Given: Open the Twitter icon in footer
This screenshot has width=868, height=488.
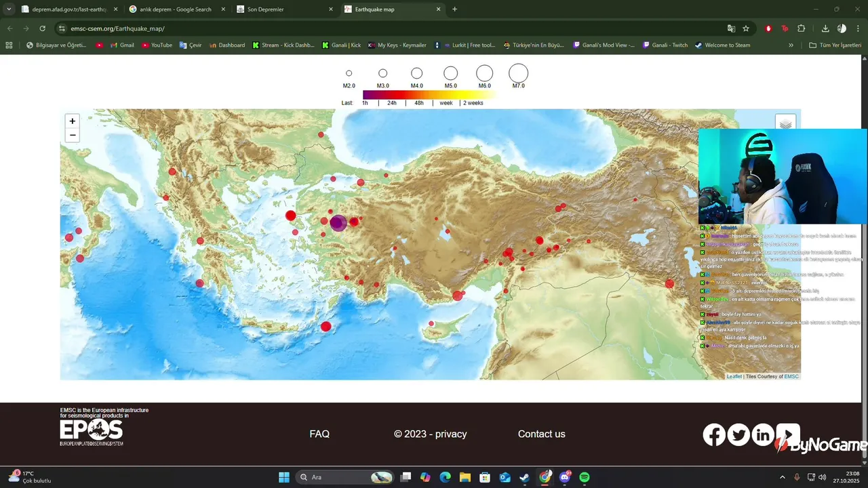Looking at the screenshot, I should pos(738,434).
